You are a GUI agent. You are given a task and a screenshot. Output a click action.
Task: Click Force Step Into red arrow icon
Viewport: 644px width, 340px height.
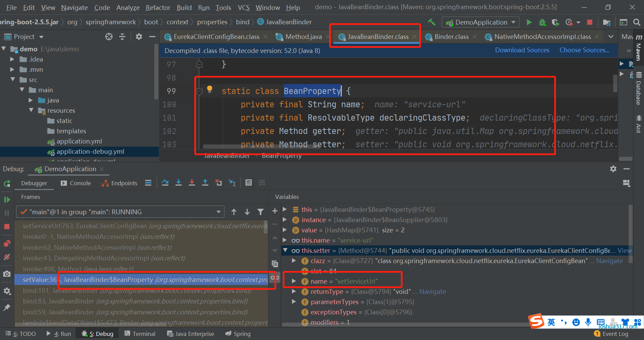click(x=192, y=182)
